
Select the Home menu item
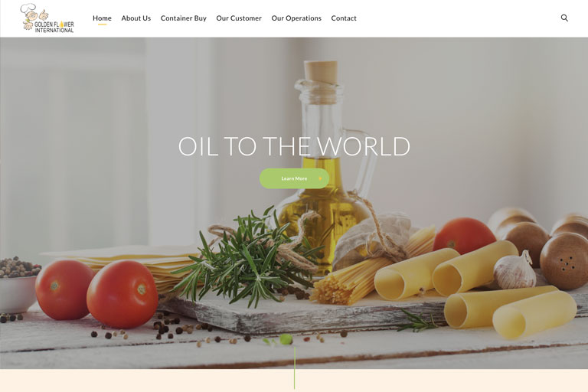pyautogui.click(x=102, y=18)
